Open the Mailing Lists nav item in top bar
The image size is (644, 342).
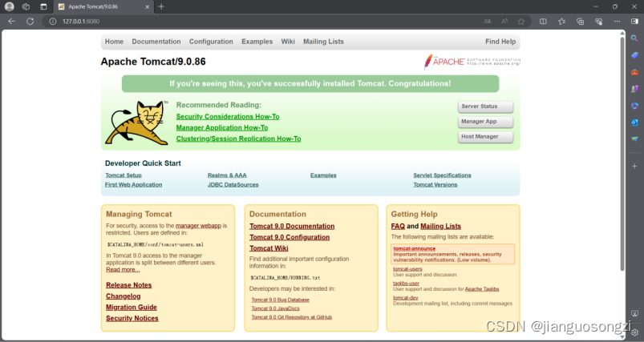pos(324,42)
